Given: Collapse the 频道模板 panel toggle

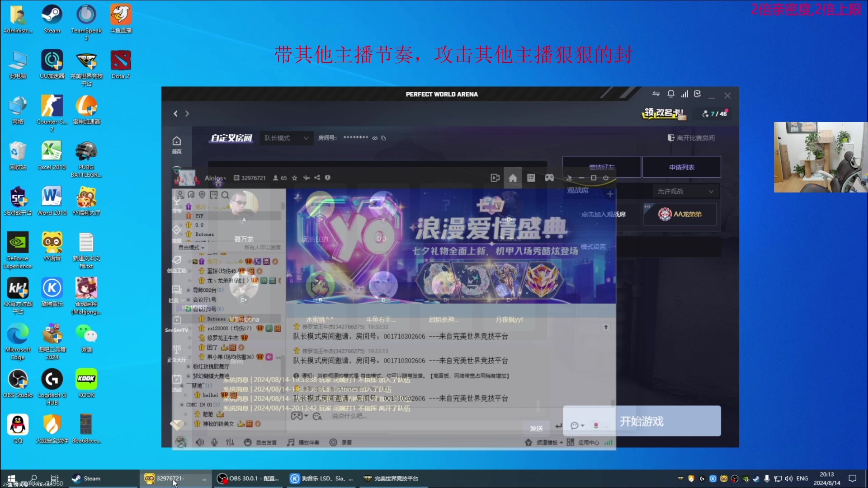Looking at the screenshot, I should [561, 443].
